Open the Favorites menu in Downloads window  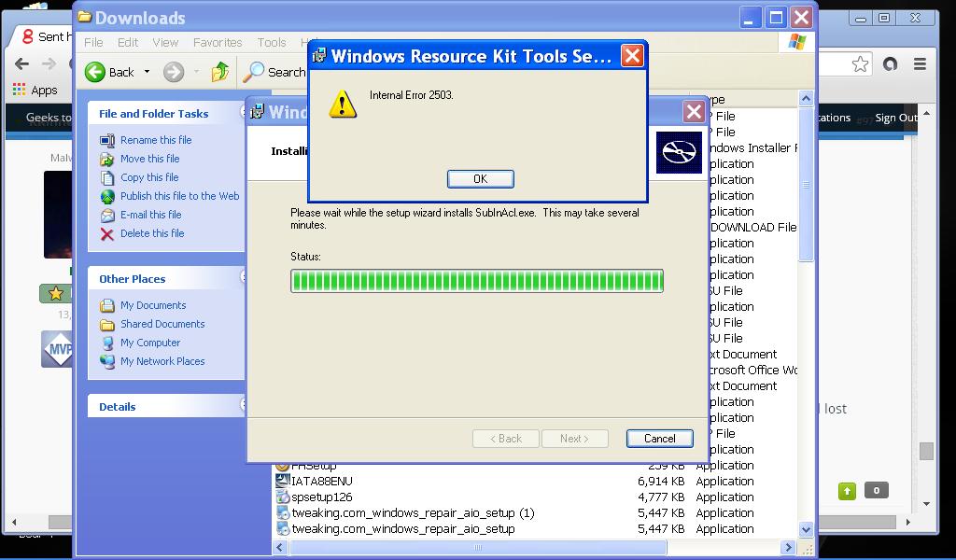(x=218, y=43)
